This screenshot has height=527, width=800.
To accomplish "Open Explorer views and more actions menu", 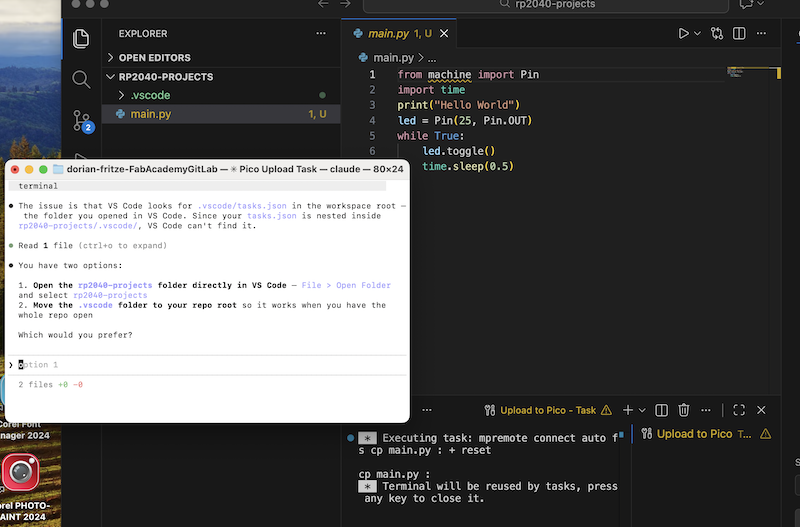I will coord(321,34).
